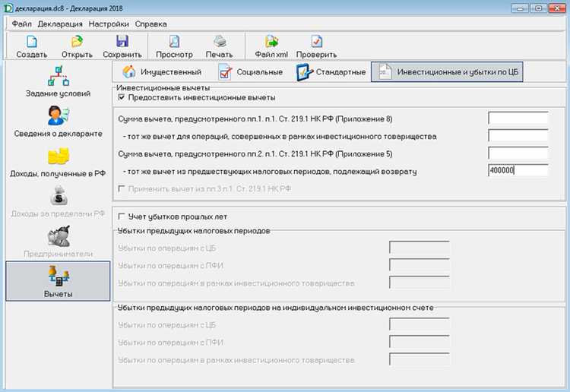Open a file with the Открыть icon
This screenshot has height=392, width=570.
pyautogui.click(x=77, y=45)
